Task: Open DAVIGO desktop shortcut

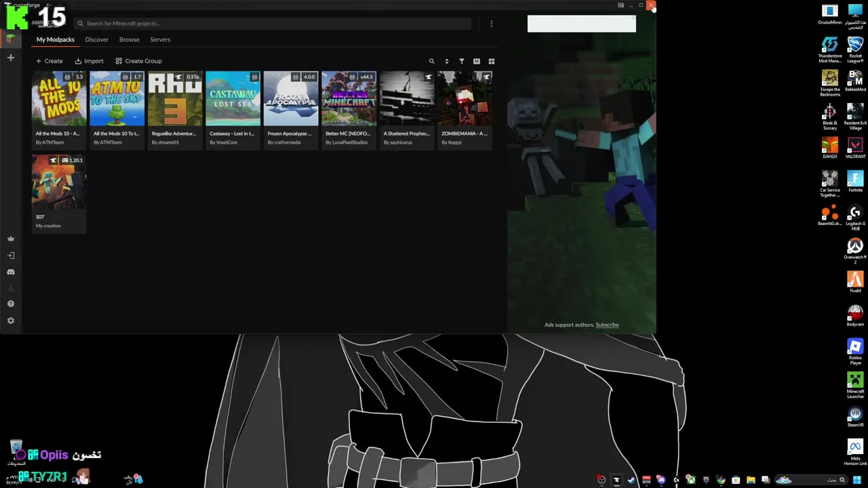Action: click(x=830, y=148)
